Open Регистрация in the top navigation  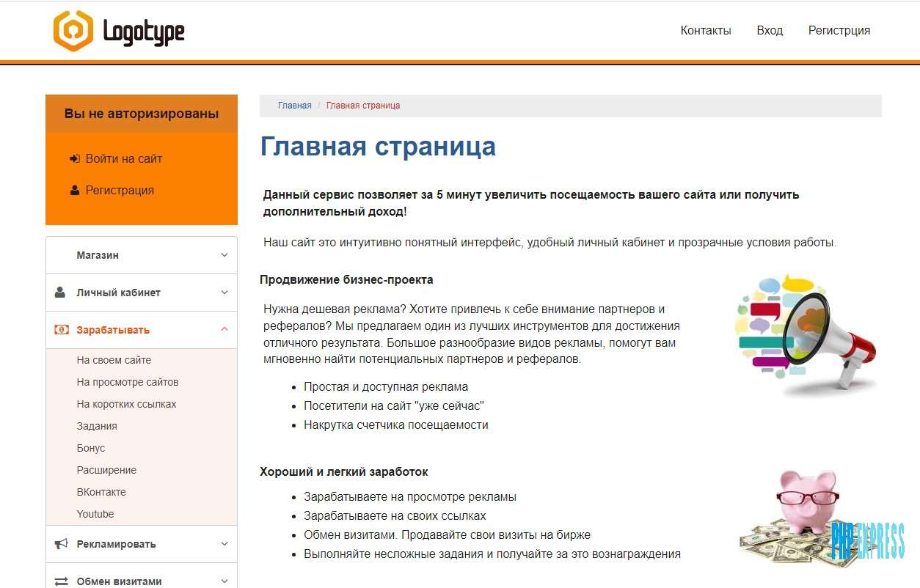(x=839, y=31)
